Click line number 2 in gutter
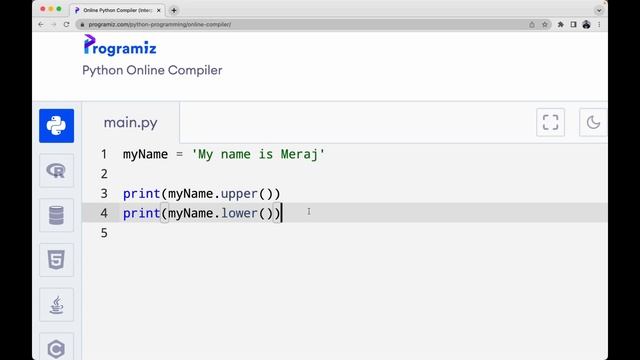 click(104, 174)
